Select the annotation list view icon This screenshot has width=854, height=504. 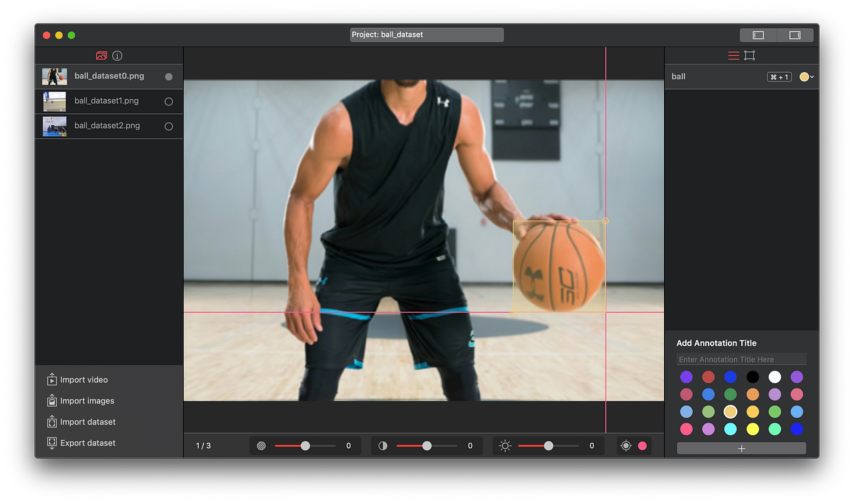coord(733,55)
